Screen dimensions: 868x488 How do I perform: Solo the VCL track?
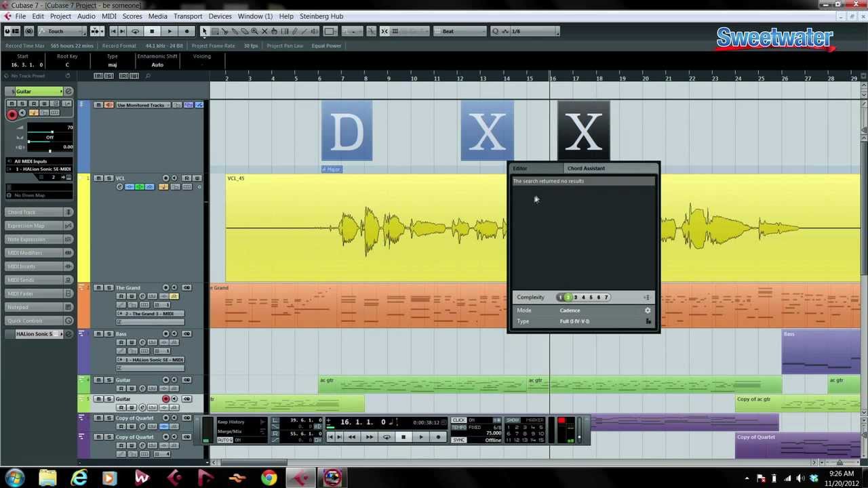[108, 178]
